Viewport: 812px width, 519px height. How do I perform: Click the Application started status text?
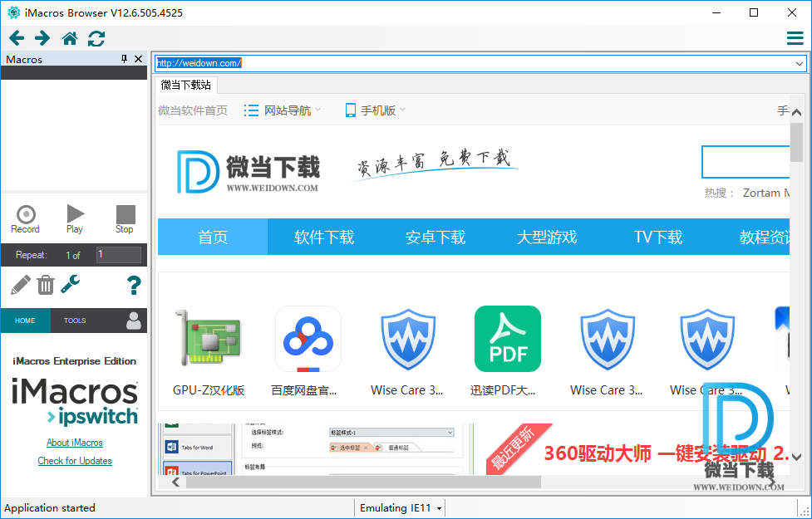(x=50, y=508)
